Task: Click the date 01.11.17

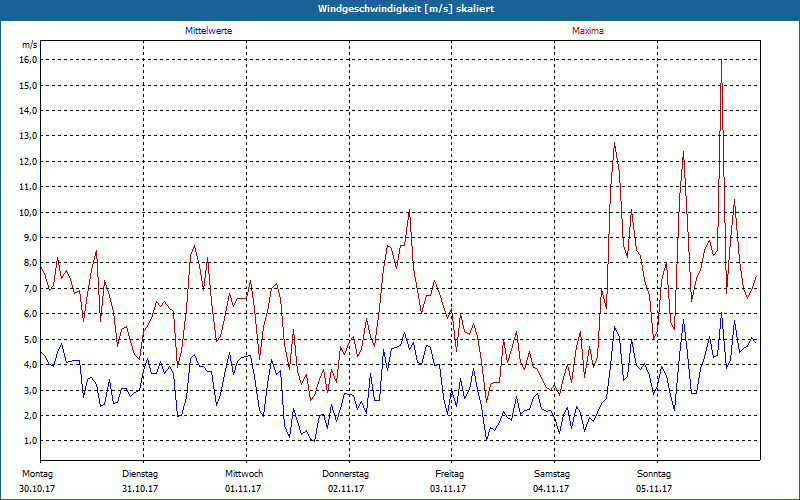Action: (243, 489)
